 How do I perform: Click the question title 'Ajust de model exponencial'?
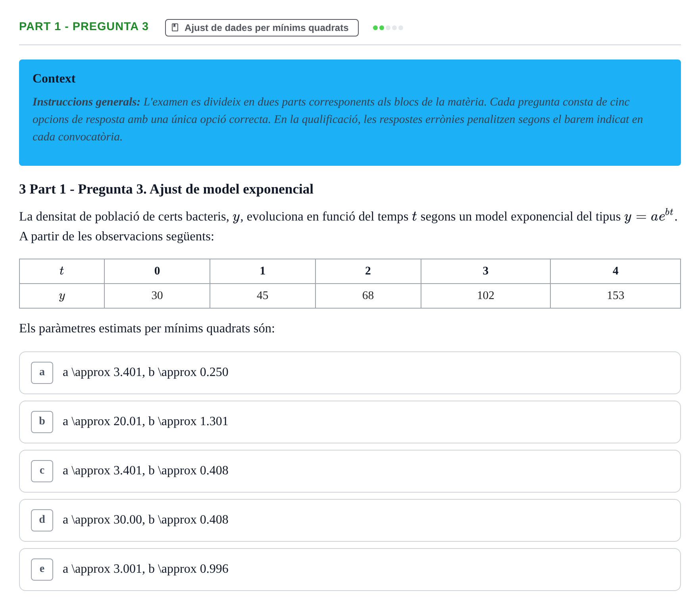[231, 189]
